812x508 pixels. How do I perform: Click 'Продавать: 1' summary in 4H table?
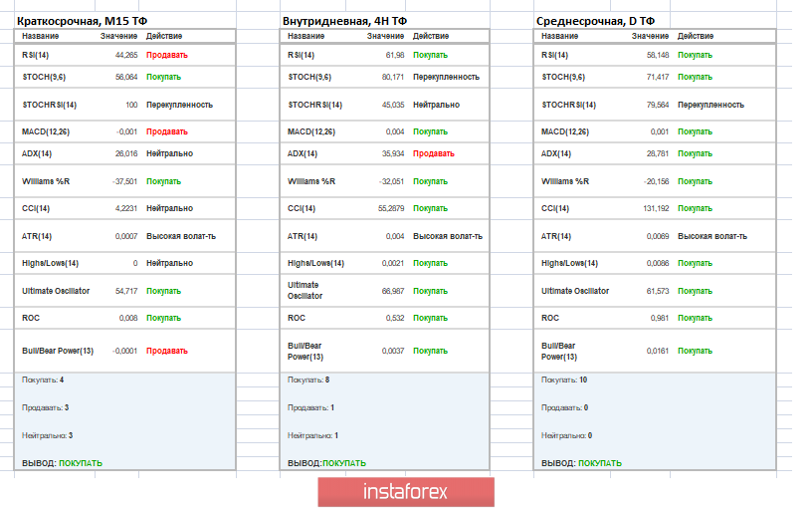pos(310,408)
